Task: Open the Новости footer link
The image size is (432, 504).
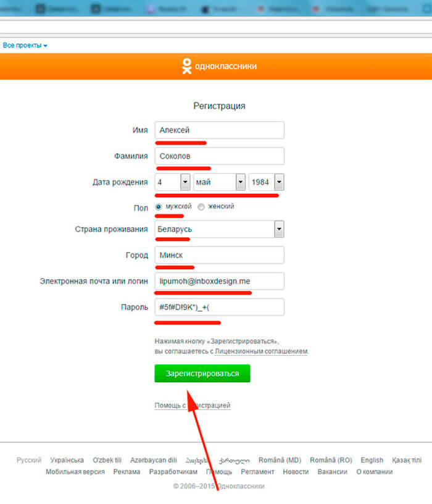Action: point(296,472)
